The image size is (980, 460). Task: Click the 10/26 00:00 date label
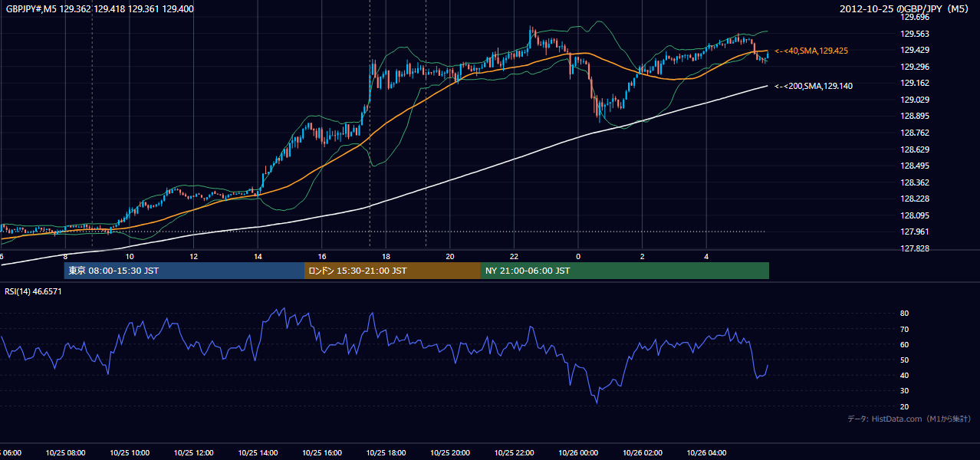pos(578,453)
